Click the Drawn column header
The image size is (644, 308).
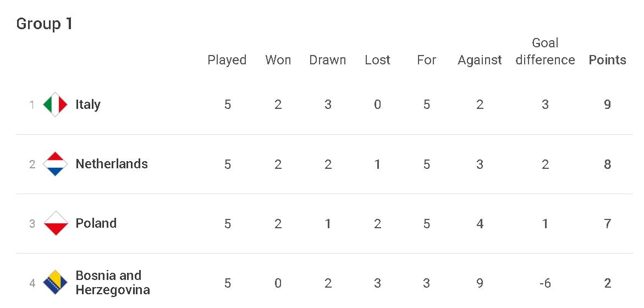coord(328,60)
